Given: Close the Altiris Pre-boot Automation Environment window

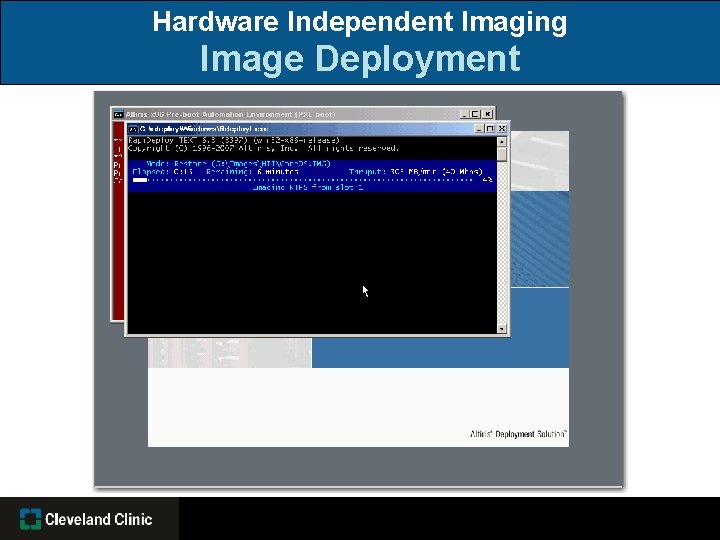Looking at the screenshot, I should (x=488, y=114).
